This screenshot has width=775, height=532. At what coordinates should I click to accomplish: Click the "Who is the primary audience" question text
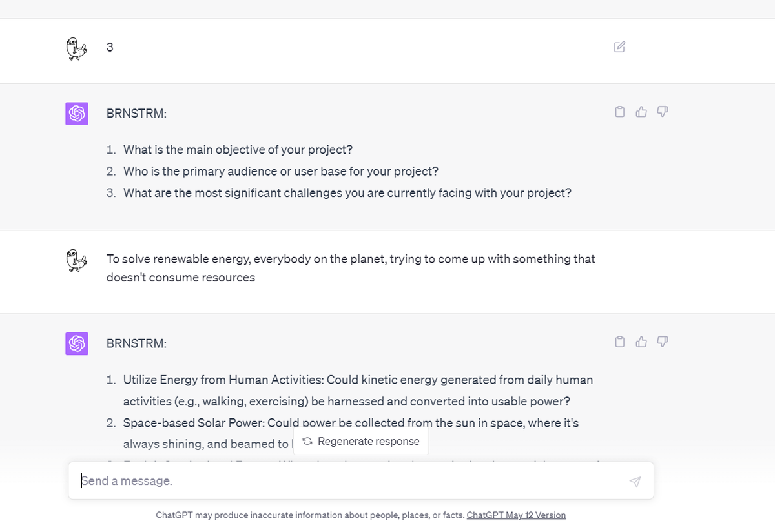tap(282, 171)
